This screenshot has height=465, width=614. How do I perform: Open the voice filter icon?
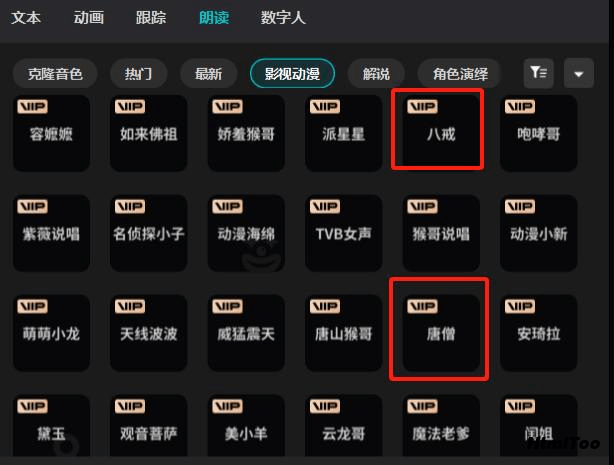[x=538, y=73]
